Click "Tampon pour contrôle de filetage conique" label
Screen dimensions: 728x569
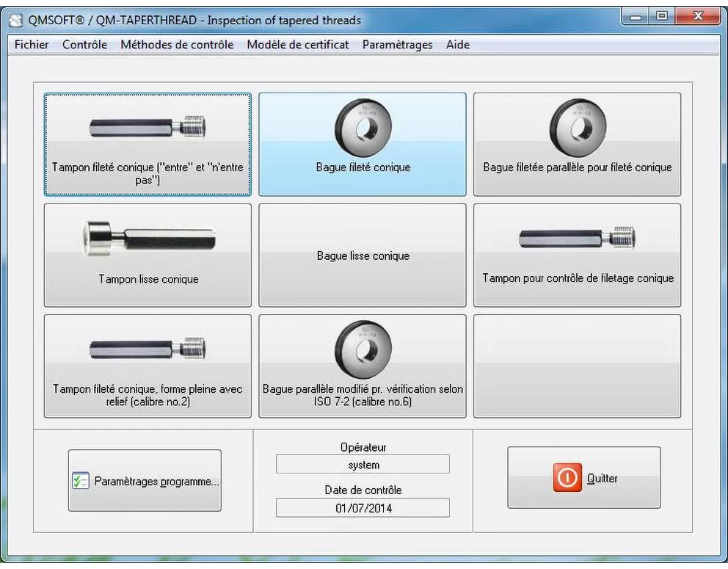pyautogui.click(x=578, y=278)
